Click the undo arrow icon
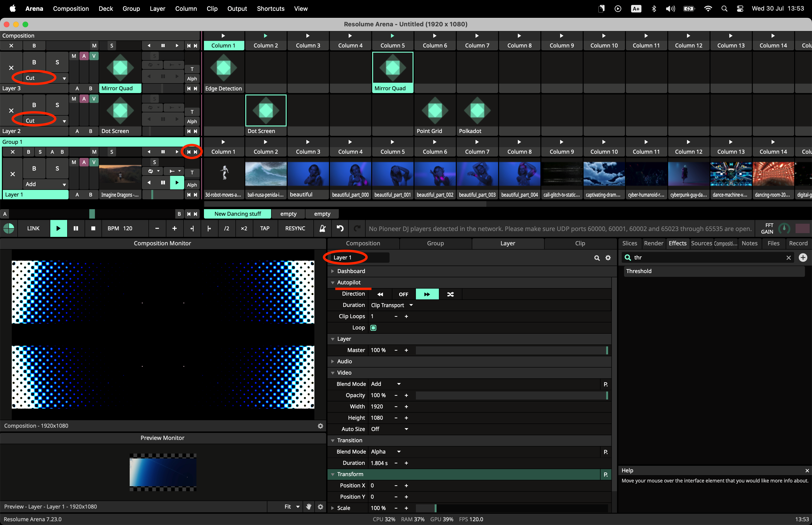The width and height of the screenshot is (812, 525). click(x=340, y=228)
